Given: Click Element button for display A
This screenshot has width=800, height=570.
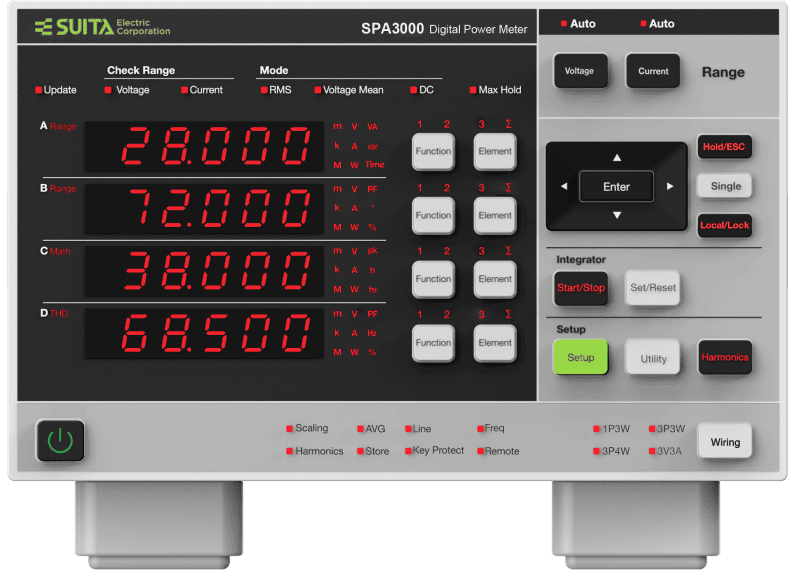Looking at the screenshot, I should tap(495, 151).
